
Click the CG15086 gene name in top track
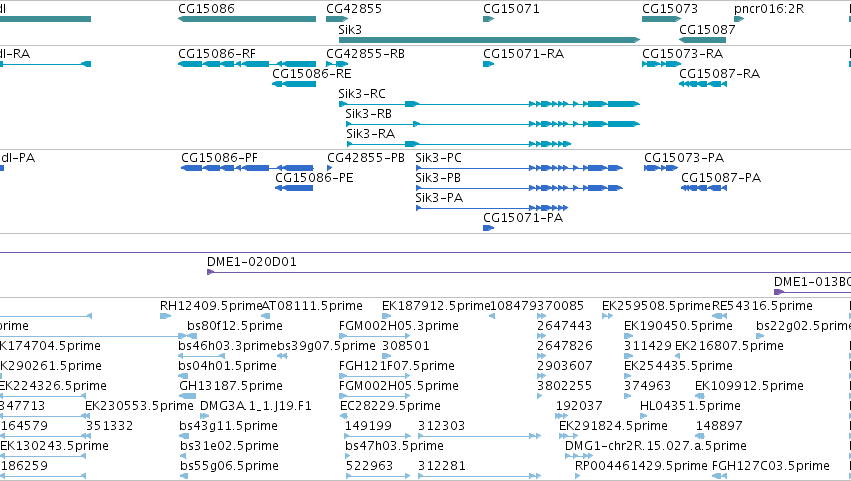coord(206,9)
